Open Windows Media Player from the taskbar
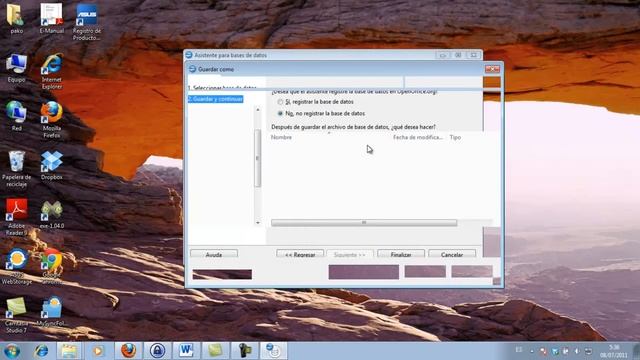This screenshot has width=640, height=360. [x=98, y=351]
